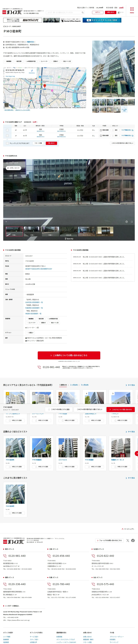Expand すべて見る for same-area buildings
The height and width of the screenshot is (644, 138).
point(130,385)
